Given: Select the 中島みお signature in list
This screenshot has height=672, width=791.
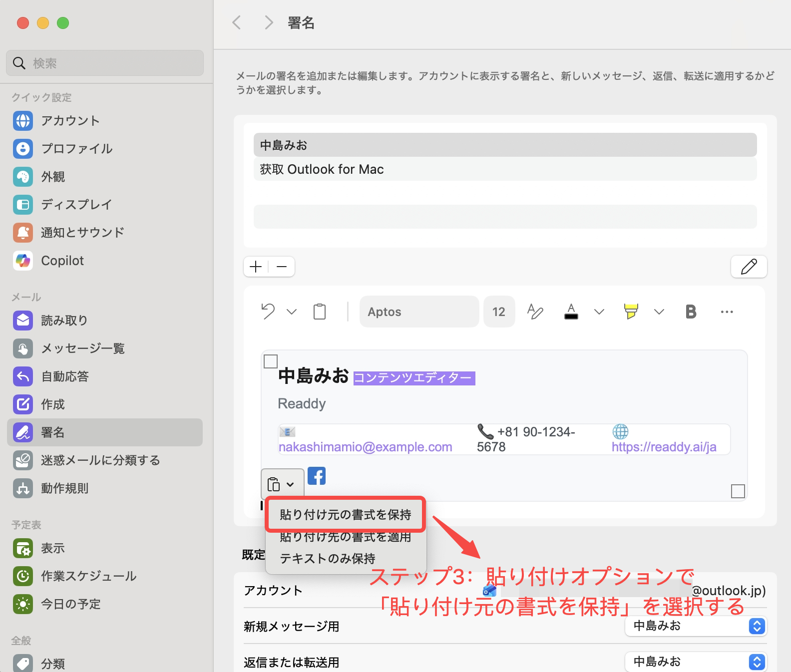Looking at the screenshot, I should pos(505,145).
